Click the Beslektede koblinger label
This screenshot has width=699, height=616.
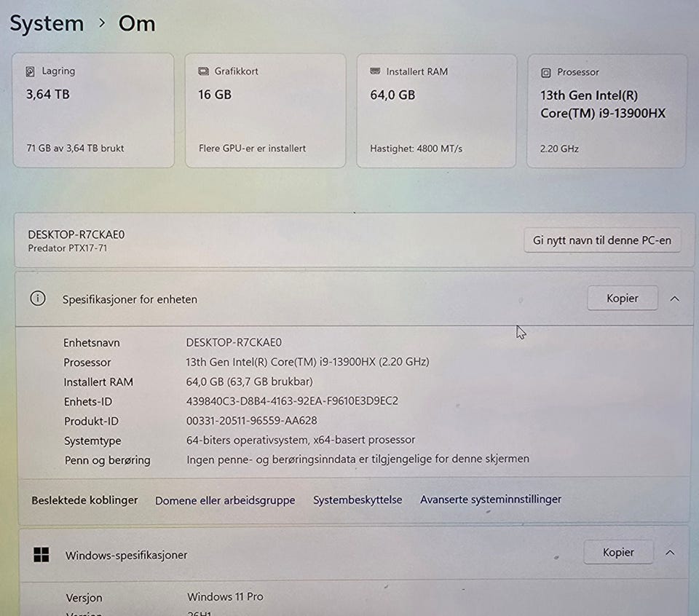[x=84, y=500]
